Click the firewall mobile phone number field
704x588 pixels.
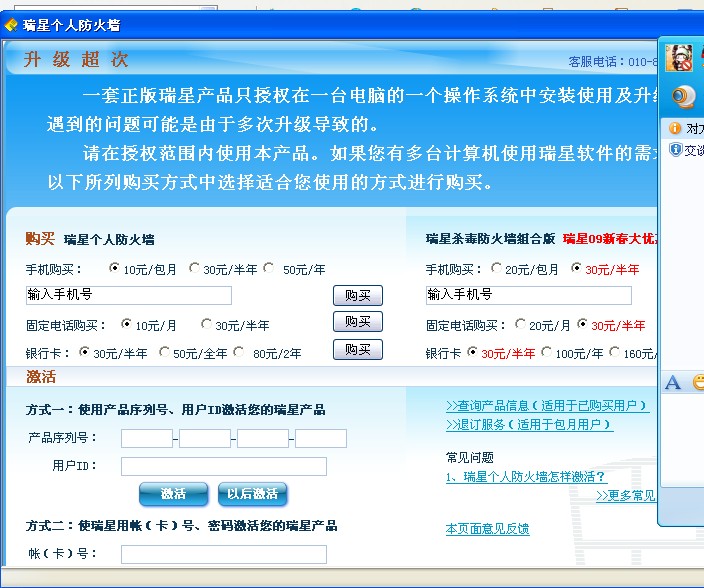pyautogui.click(x=129, y=295)
